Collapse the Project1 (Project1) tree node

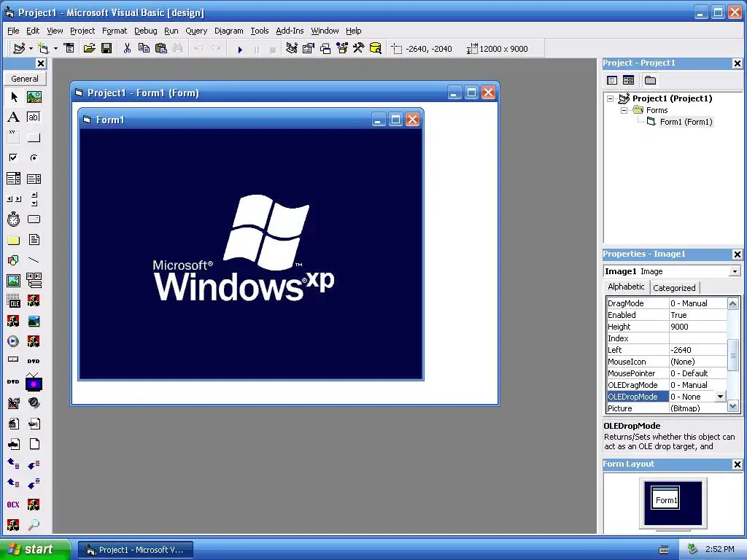point(611,98)
